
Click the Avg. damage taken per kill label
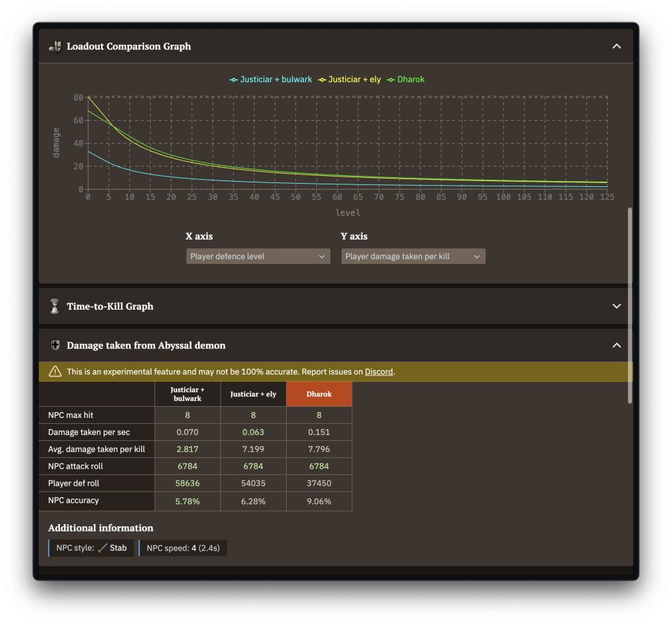(x=96, y=449)
